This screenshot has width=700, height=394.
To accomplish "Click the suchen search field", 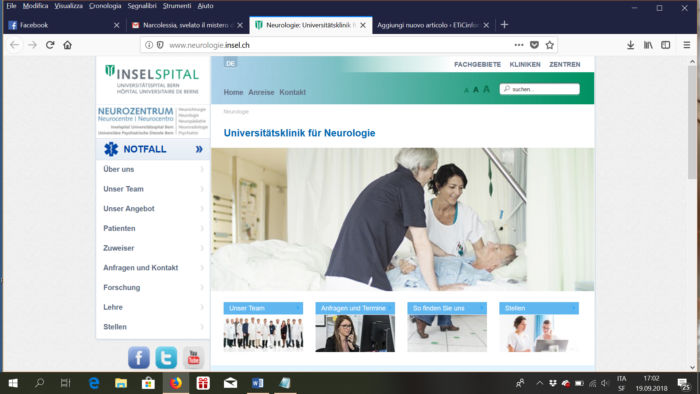I will click(x=540, y=89).
